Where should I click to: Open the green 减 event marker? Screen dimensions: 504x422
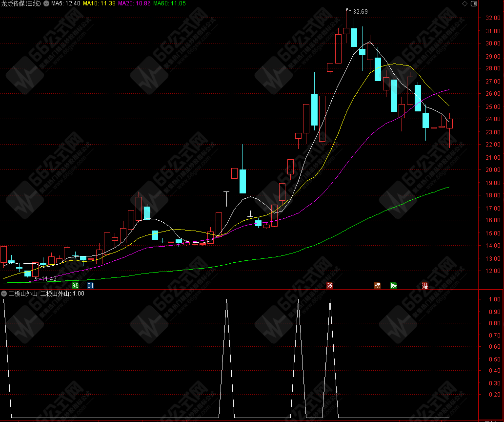[75, 286]
